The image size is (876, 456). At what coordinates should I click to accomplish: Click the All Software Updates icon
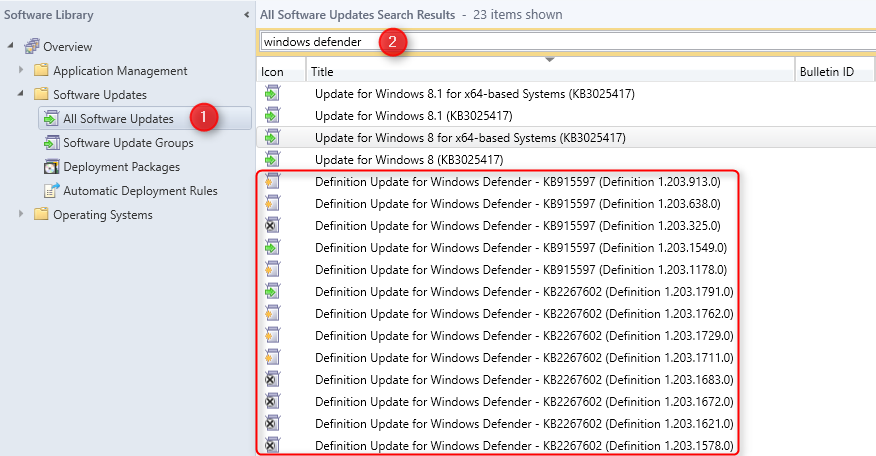pyautogui.click(x=51, y=118)
